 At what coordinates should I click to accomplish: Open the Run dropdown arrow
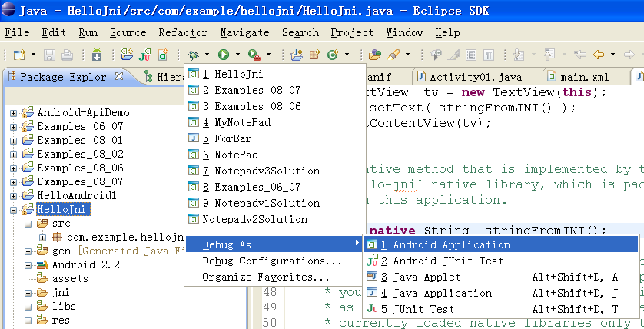click(237, 55)
